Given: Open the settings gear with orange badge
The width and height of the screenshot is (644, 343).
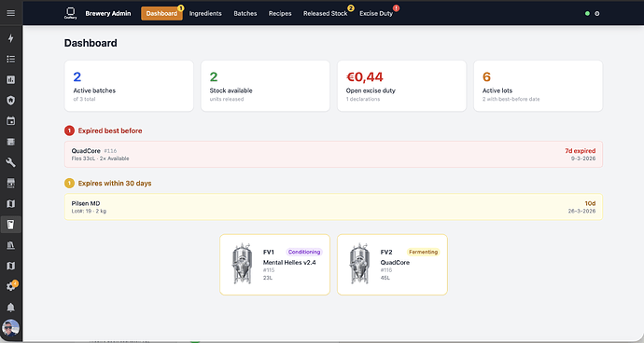Looking at the screenshot, I should click(10, 286).
